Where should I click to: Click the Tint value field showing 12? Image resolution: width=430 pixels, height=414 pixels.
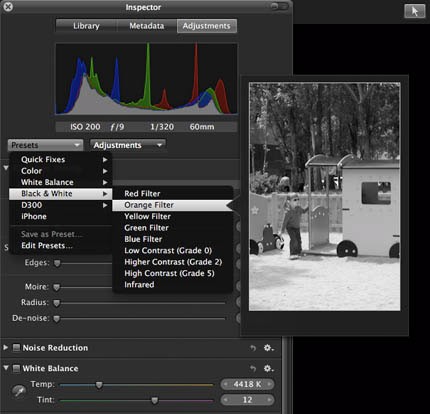click(247, 399)
